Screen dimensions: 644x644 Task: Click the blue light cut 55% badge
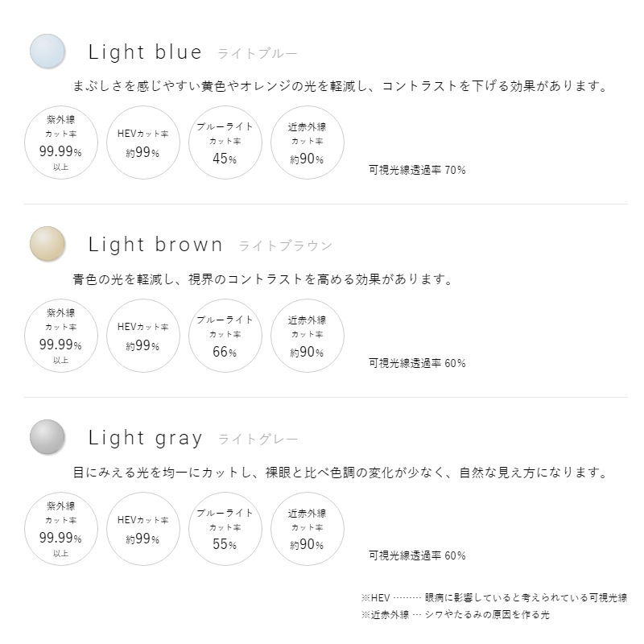(225, 529)
